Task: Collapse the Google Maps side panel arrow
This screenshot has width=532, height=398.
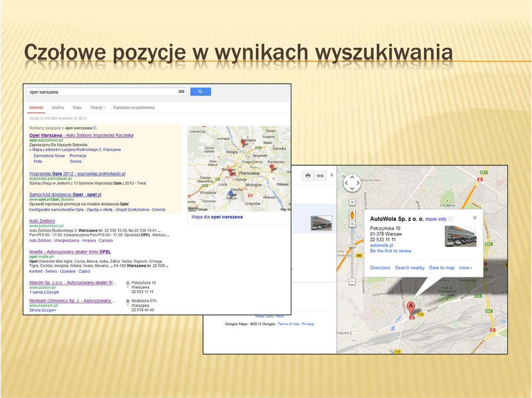Action: pyautogui.click(x=332, y=175)
